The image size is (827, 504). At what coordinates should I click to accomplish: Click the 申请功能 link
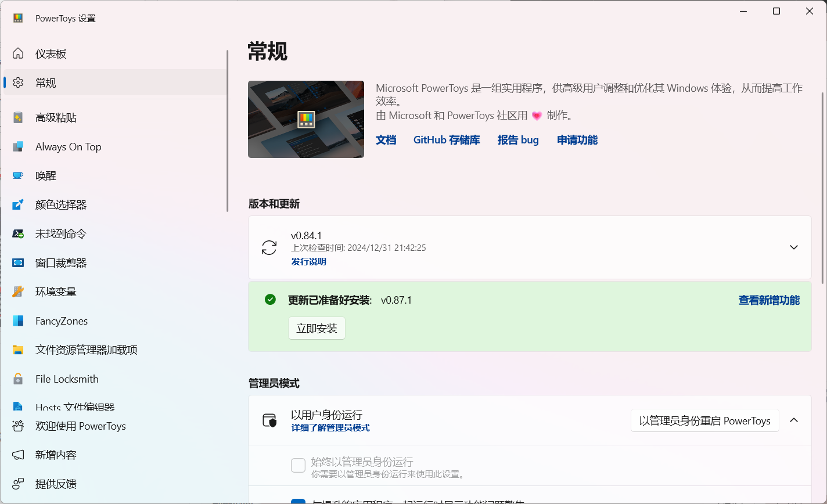coord(577,140)
